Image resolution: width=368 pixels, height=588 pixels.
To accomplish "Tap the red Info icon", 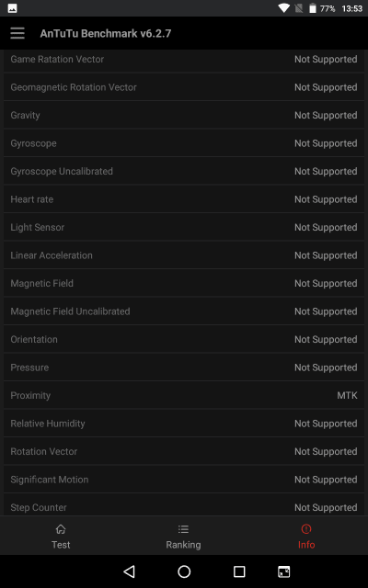I will [x=306, y=529].
